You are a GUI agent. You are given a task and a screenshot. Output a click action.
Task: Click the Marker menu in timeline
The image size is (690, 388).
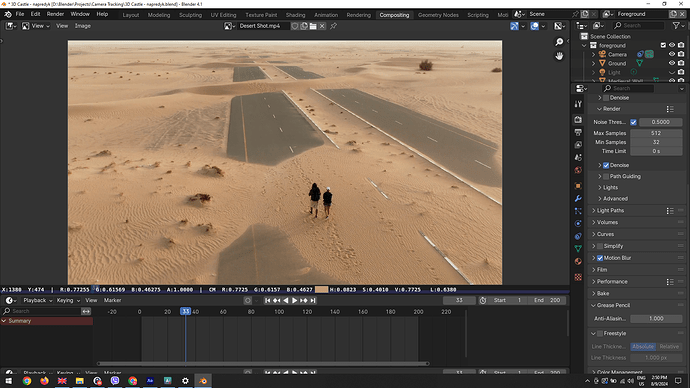click(x=112, y=300)
